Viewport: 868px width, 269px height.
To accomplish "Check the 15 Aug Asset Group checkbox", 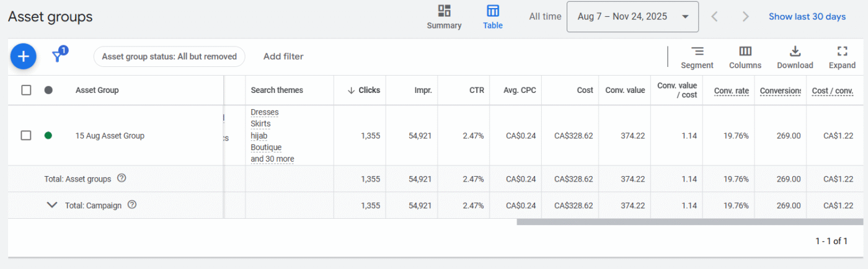I will (26, 135).
